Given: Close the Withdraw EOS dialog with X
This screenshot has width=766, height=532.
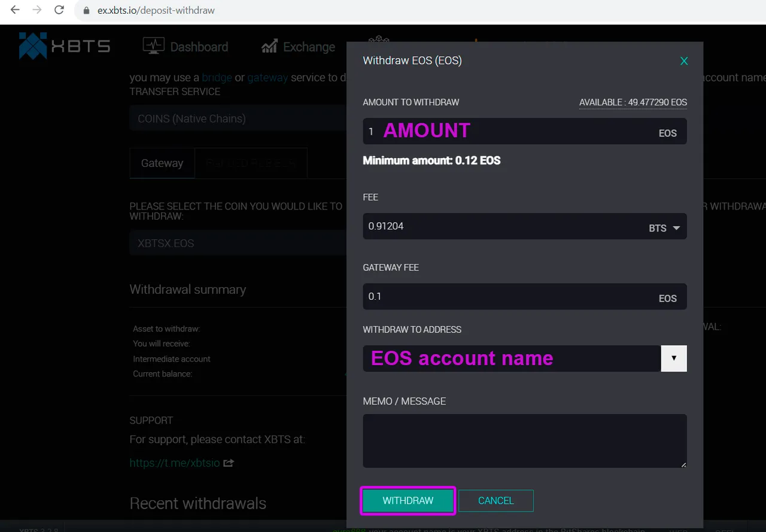Looking at the screenshot, I should click(x=684, y=61).
